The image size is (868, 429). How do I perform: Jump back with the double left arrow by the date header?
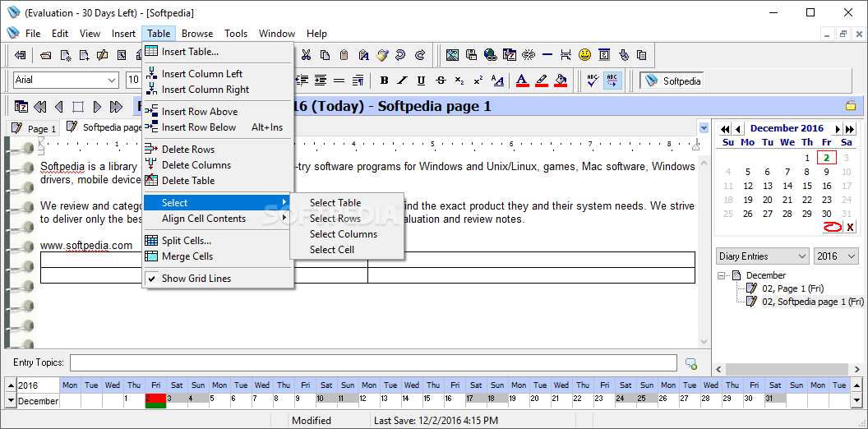point(39,107)
